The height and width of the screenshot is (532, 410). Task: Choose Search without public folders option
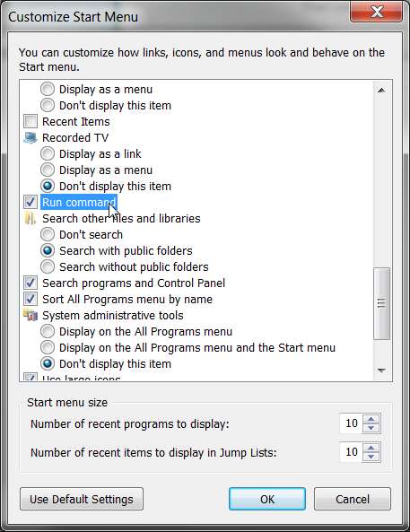[x=48, y=266]
